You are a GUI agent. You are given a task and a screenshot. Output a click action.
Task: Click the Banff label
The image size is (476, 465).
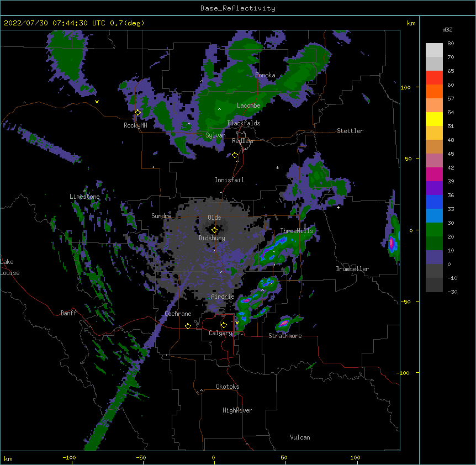click(x=68, y=313)
